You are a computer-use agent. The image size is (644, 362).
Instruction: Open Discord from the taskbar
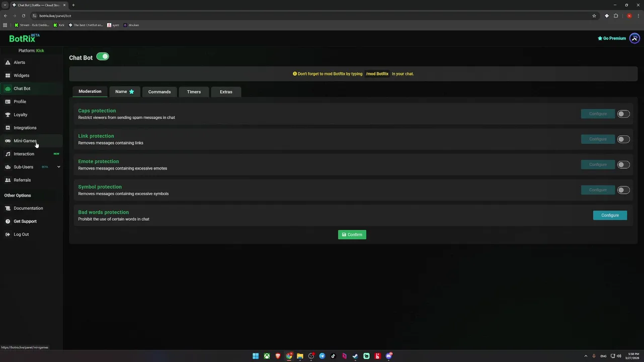point(388,356)
